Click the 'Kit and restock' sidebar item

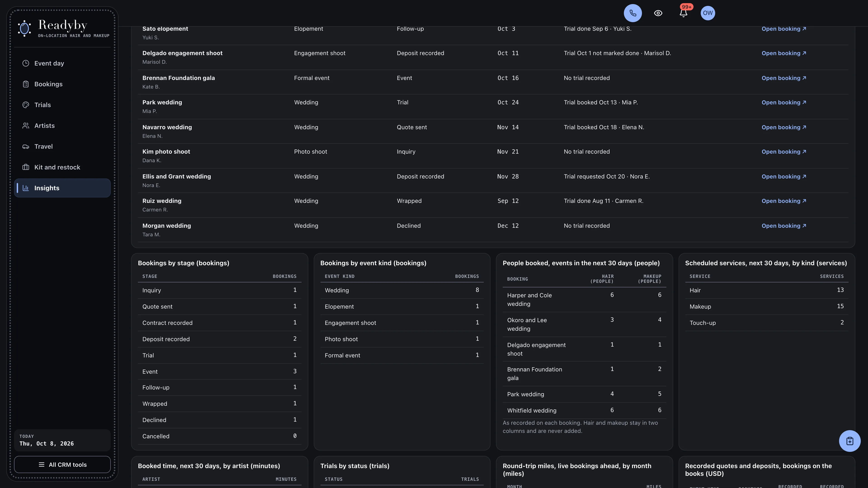(x=62, y=167)
